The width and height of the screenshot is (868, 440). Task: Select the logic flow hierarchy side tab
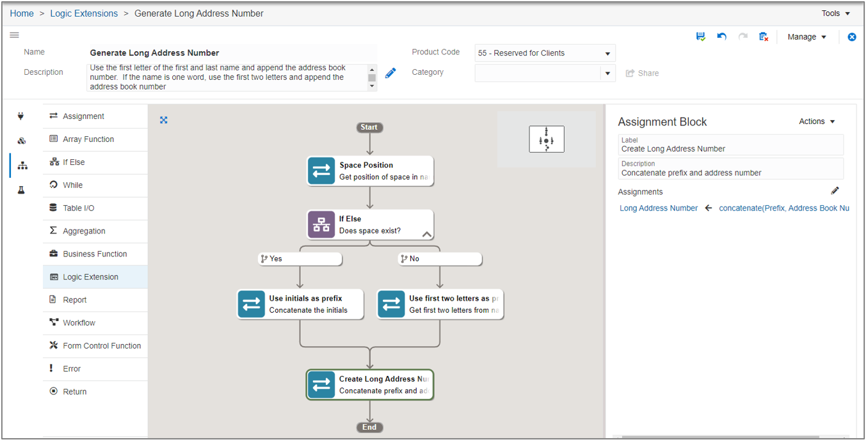click(22, 166)
